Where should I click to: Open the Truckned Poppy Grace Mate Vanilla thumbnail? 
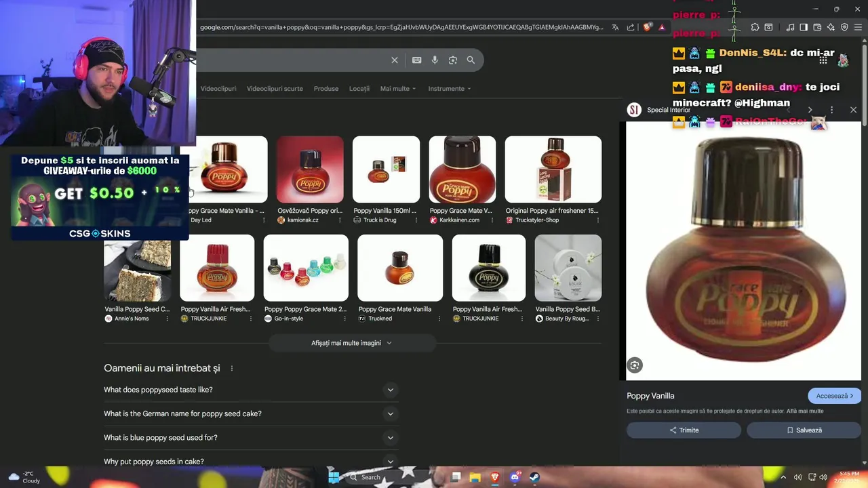[400, 268]
